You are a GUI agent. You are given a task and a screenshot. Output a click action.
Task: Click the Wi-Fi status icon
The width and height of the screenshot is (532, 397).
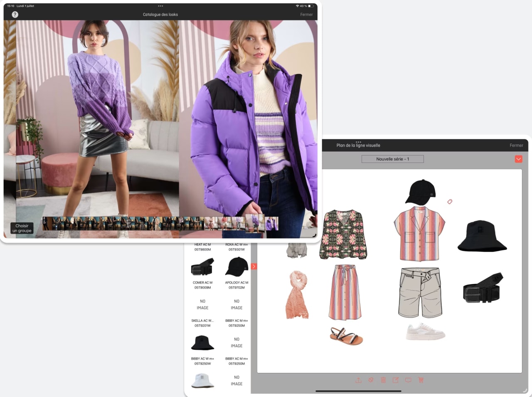tap(297, 6)
